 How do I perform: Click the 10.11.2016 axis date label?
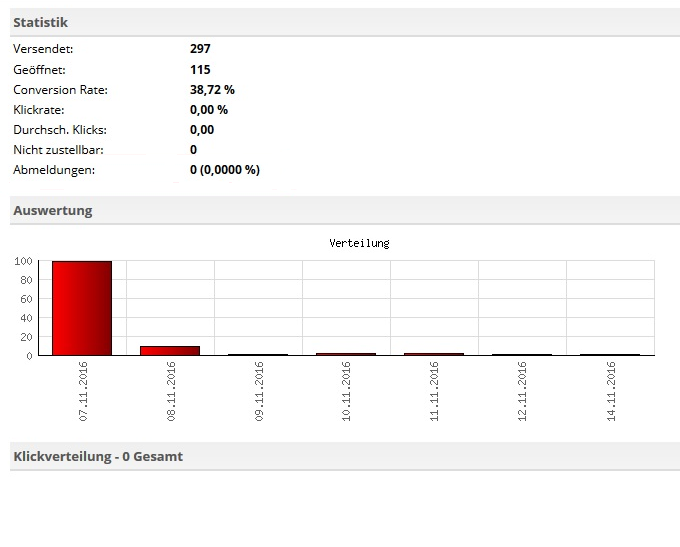pyautogui.click(x=346, y=391)
